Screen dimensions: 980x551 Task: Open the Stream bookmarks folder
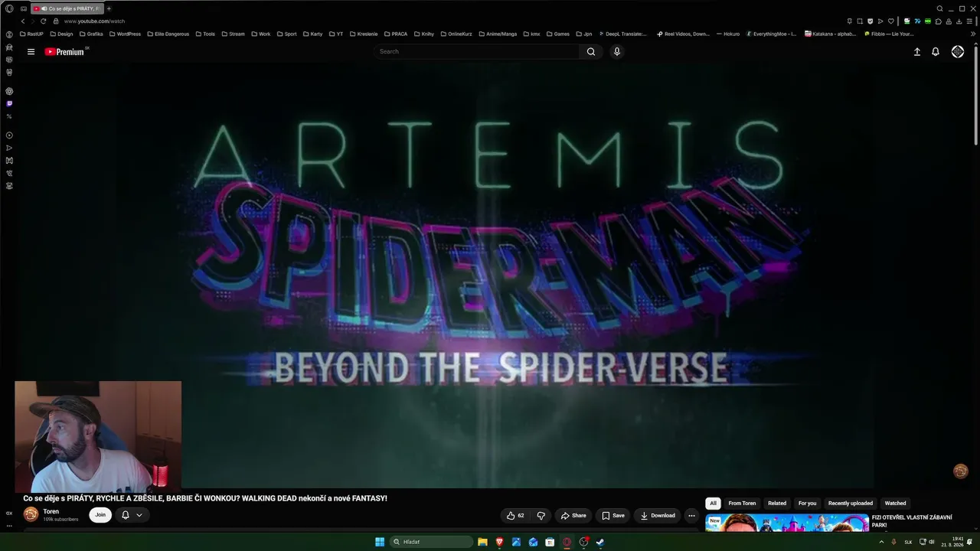point(233,34)
